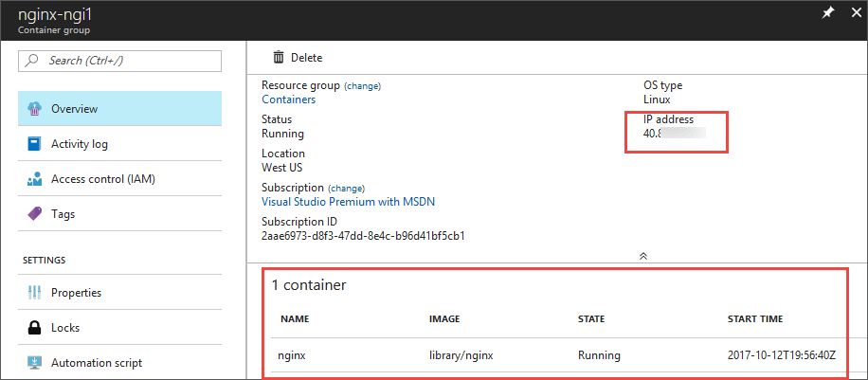Click the library/nginx image cell

click(461, 355)
